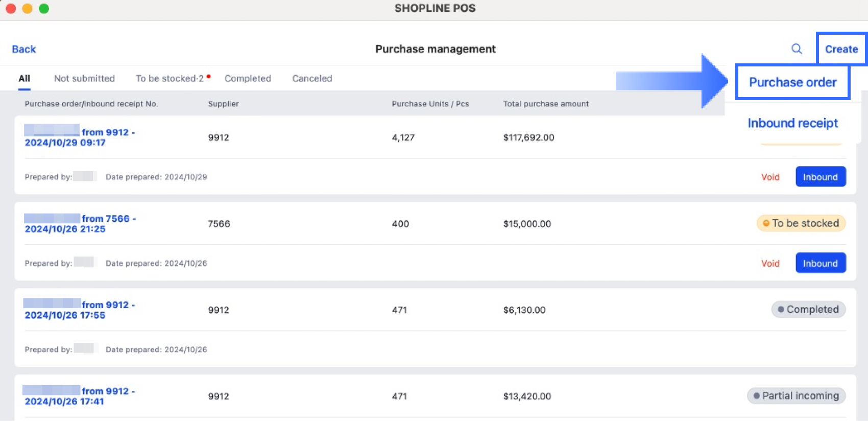The image size is (868, 421).
Task: Switch to the All tab
Action: click(x=24, y=78)
